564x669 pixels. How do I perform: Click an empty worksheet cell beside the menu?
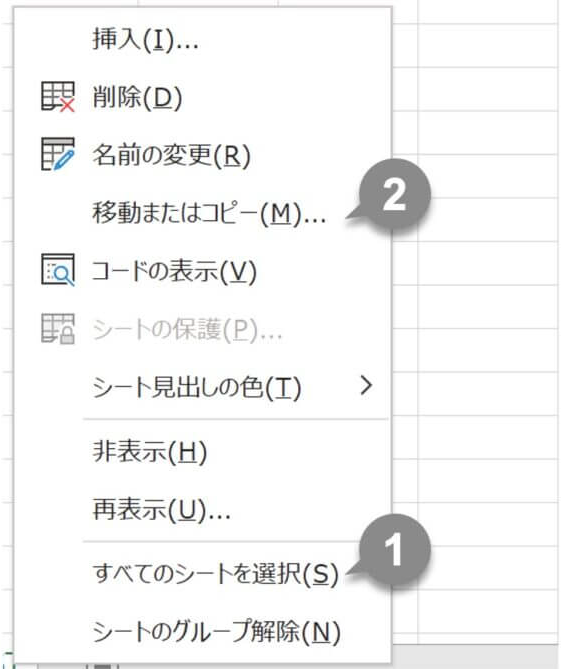[x=487, y=307]
